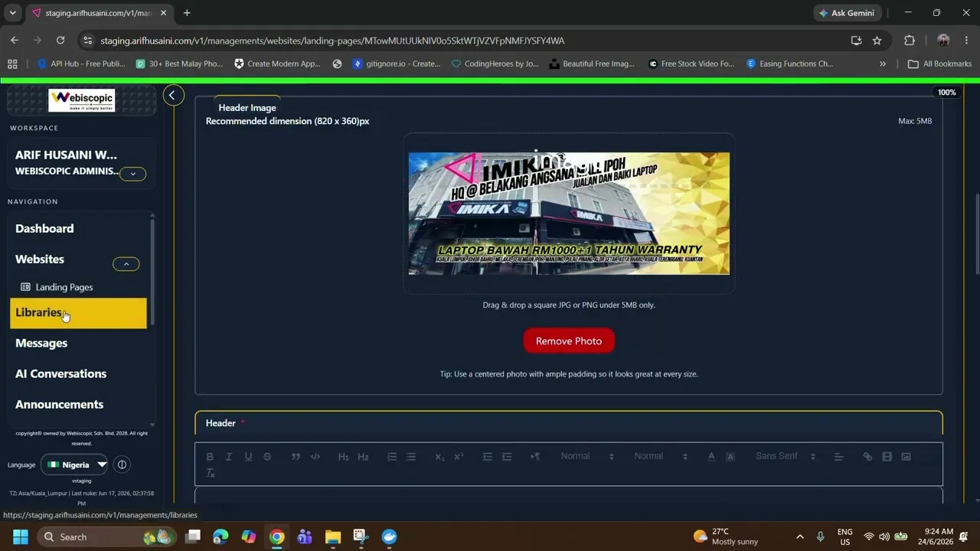The image size is (980, 551).
Task: Open text alignment dropdown
Action: click(838, 457)
